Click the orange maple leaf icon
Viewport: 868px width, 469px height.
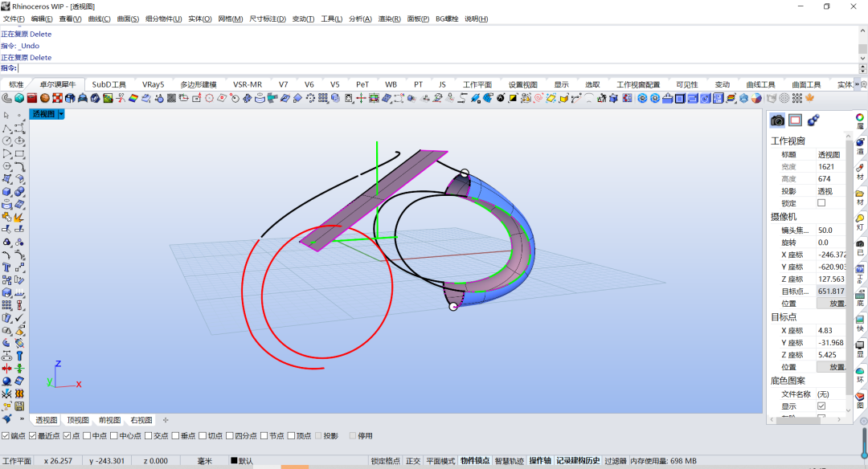tap(809, 99)
